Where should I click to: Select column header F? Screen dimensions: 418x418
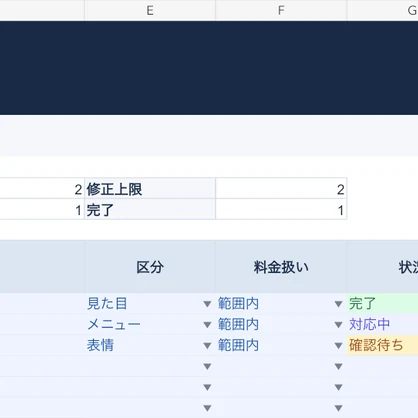pos(281,10)
